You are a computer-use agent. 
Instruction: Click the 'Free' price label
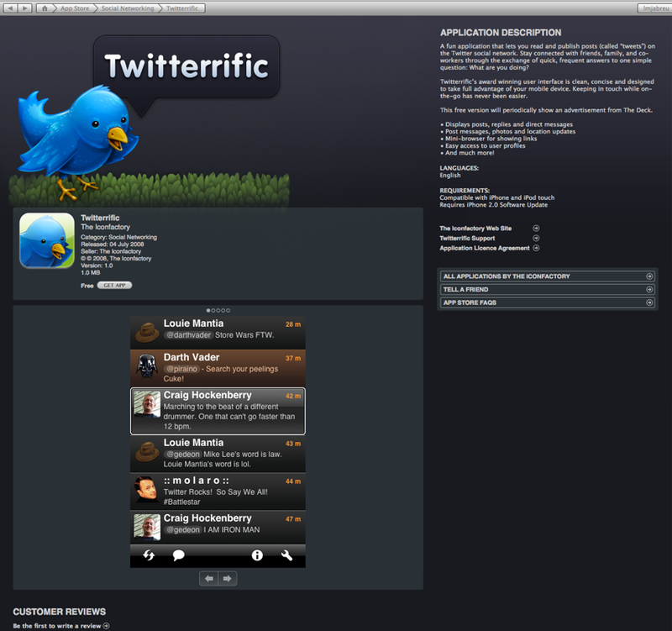87,286
